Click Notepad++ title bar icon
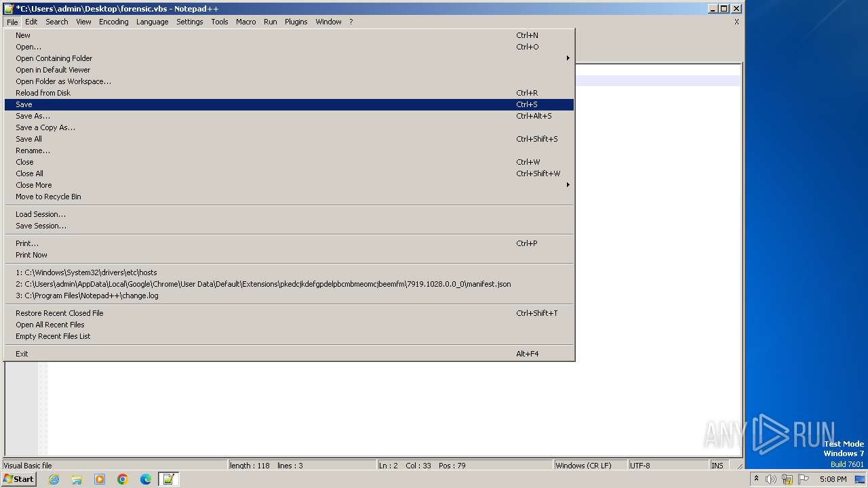The height and width of the screenshot is (488, 868). tap(9, 9)
